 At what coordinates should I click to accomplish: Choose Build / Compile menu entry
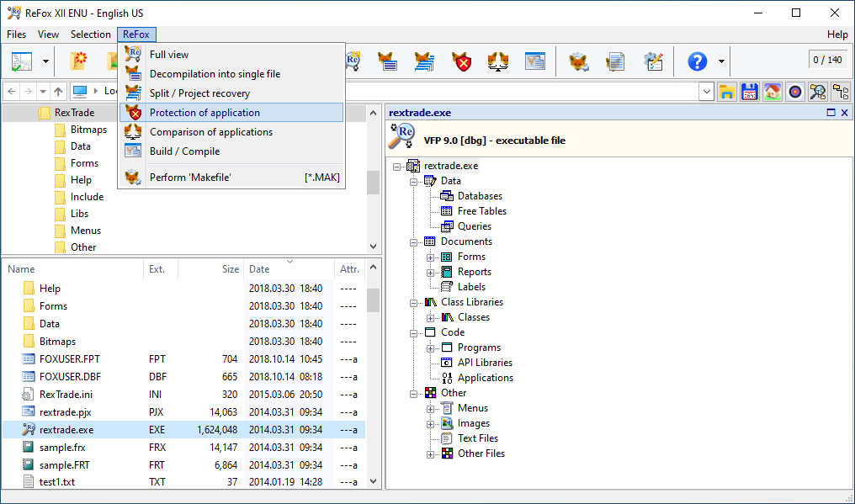click(x=231, y=151)
